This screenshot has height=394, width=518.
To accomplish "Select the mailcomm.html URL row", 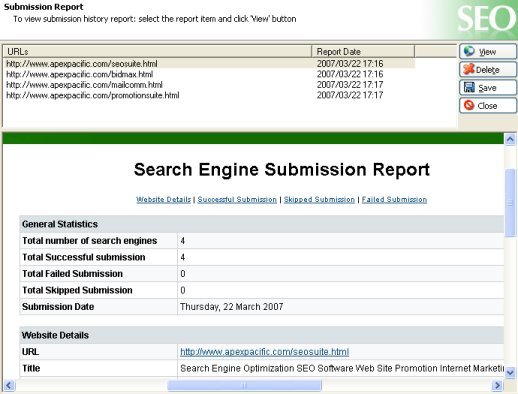I will (210, 85).
